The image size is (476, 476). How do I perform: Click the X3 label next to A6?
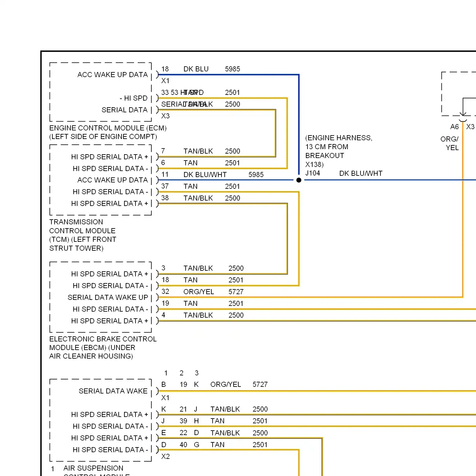pyautogui.click(x=470, y=127)
